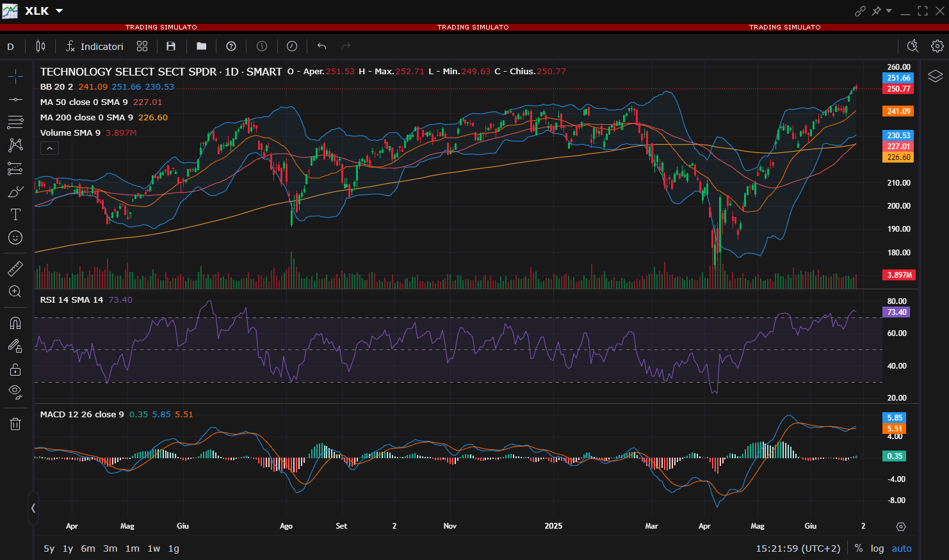Click the 241.09 price axis label
The height and width of the screenshot is (560, 949).
(x=899, y=111)
